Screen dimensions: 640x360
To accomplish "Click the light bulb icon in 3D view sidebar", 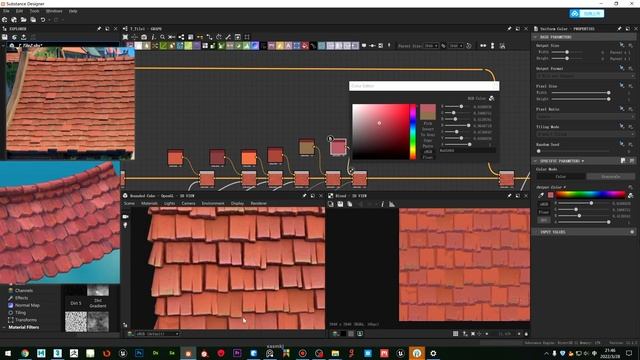I will click(125, 225).
